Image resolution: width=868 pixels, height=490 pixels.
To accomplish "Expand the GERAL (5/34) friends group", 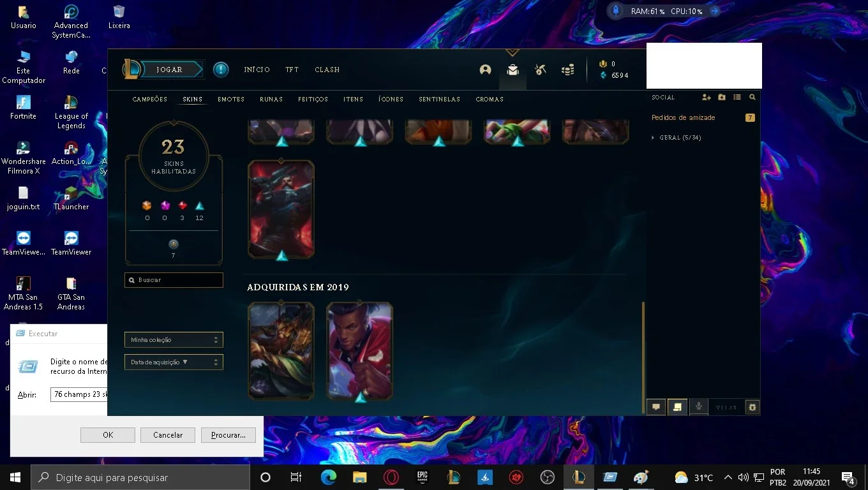I will coord(677,138).
